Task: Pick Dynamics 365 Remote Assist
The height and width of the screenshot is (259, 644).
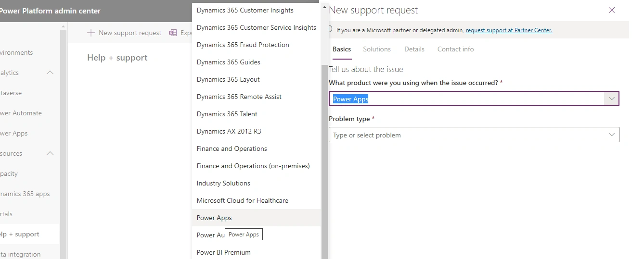Action: pyautogui.click(x=256, y=97)
